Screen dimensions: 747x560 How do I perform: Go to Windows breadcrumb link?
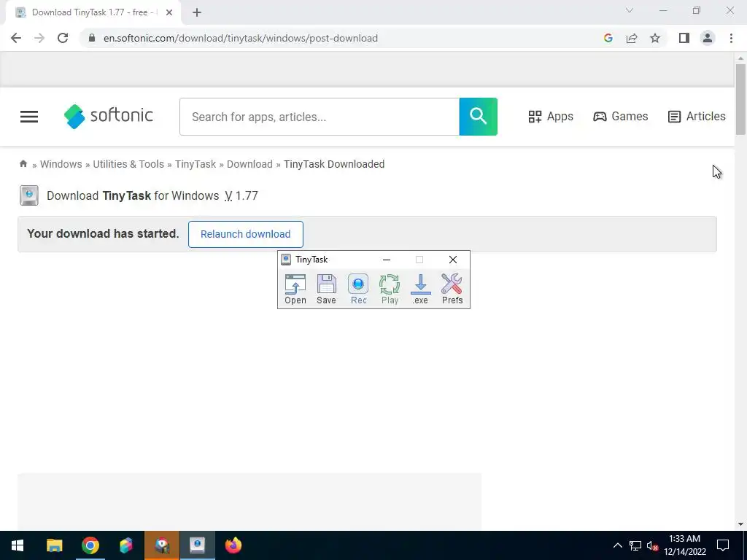[61, 164]
